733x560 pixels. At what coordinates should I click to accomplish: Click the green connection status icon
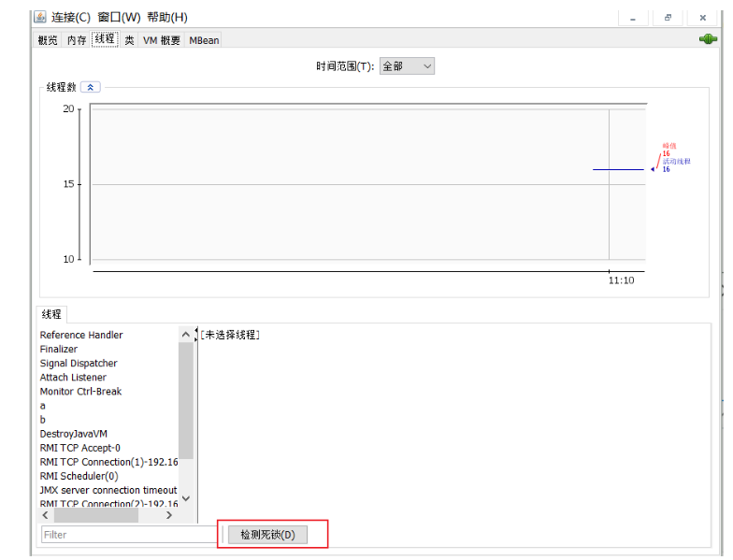pos(709,39)
